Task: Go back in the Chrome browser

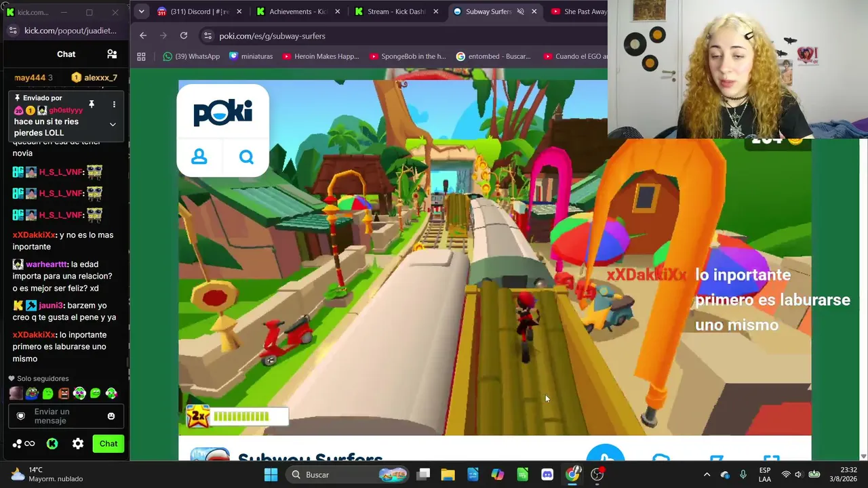Action: [x=143, y=36]
